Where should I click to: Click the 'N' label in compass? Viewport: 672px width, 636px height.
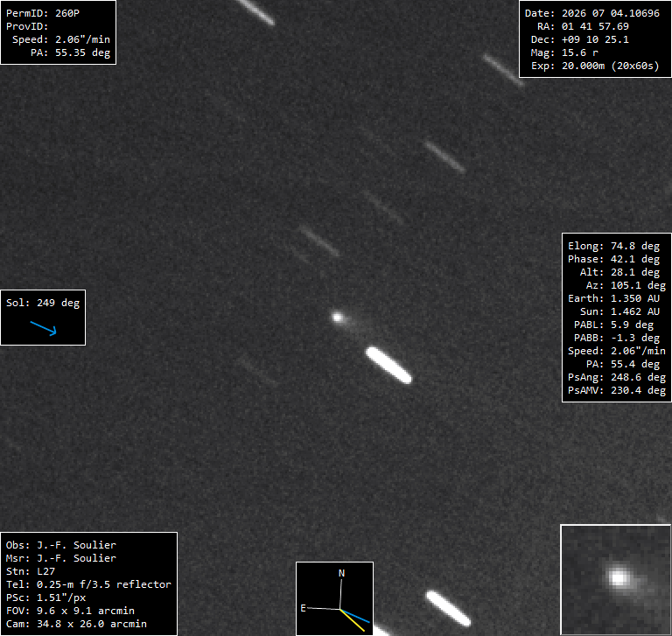(341, 573)
